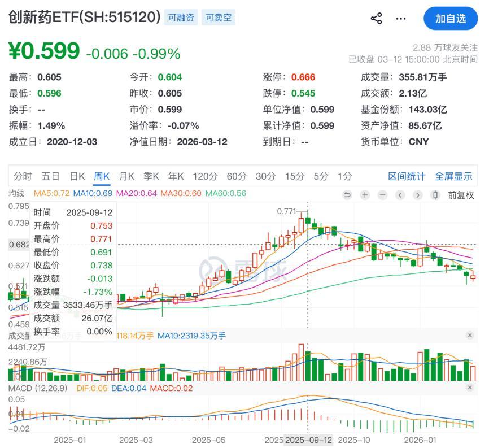
Task: Toggle the candlestick chart style icon
Action: coord(435,195)
